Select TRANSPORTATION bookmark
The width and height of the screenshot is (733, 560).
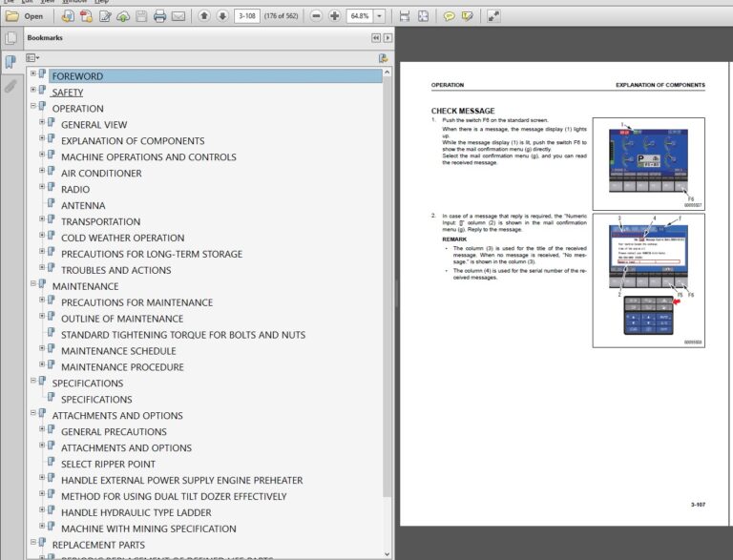[100, 221]
